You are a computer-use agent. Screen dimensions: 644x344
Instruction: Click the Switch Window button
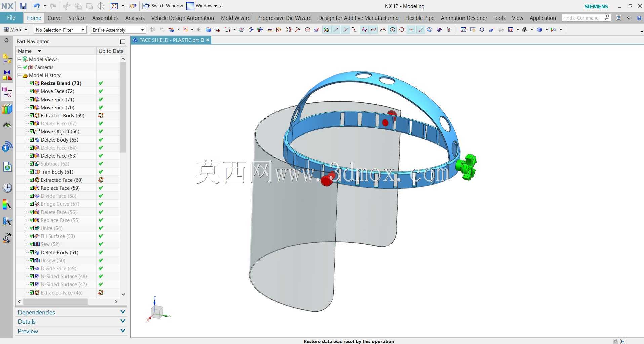tap(163, 6)
